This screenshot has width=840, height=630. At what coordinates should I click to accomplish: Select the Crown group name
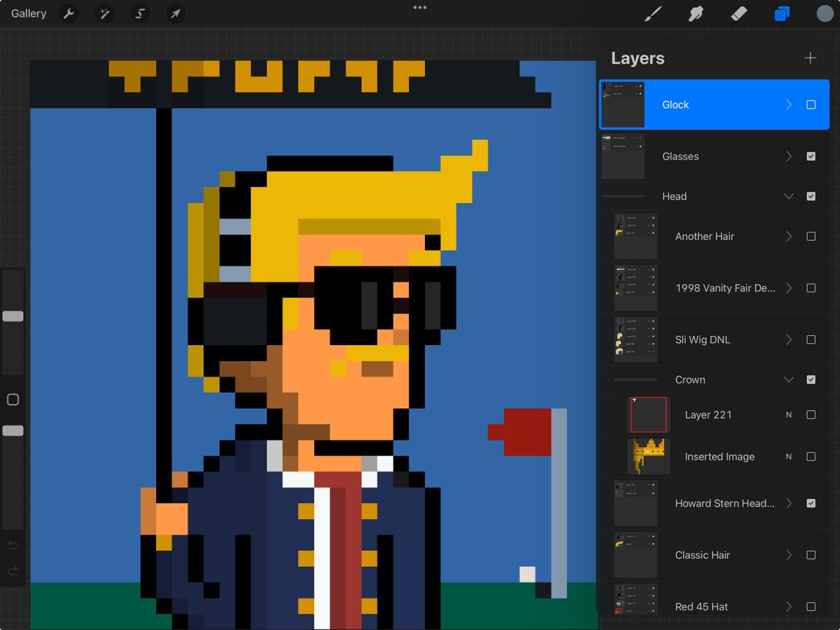coord(690,379)
